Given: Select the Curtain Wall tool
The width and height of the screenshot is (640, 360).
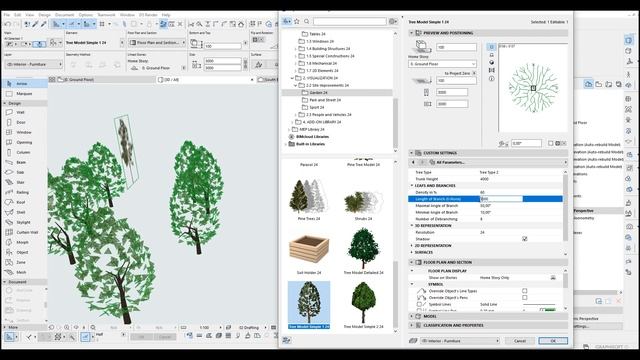Looking at the screenshot, I should point(24,232).
